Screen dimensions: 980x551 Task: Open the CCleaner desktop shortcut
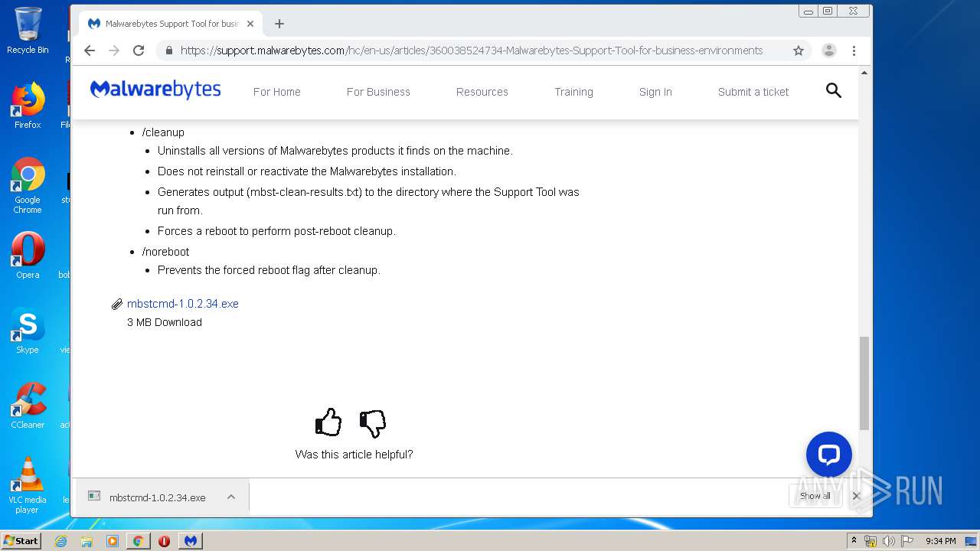[x=28, y=406]
